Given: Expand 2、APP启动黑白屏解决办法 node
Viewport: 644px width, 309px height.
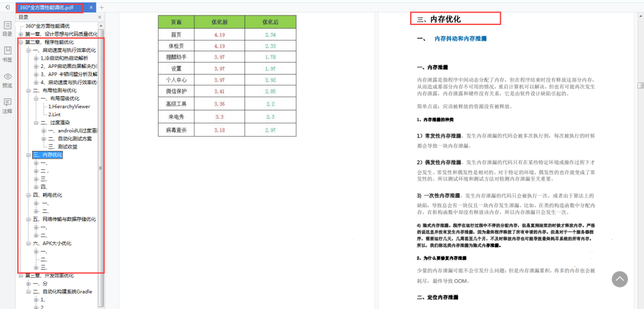Looking at the screenshot, I should [36, 66].
